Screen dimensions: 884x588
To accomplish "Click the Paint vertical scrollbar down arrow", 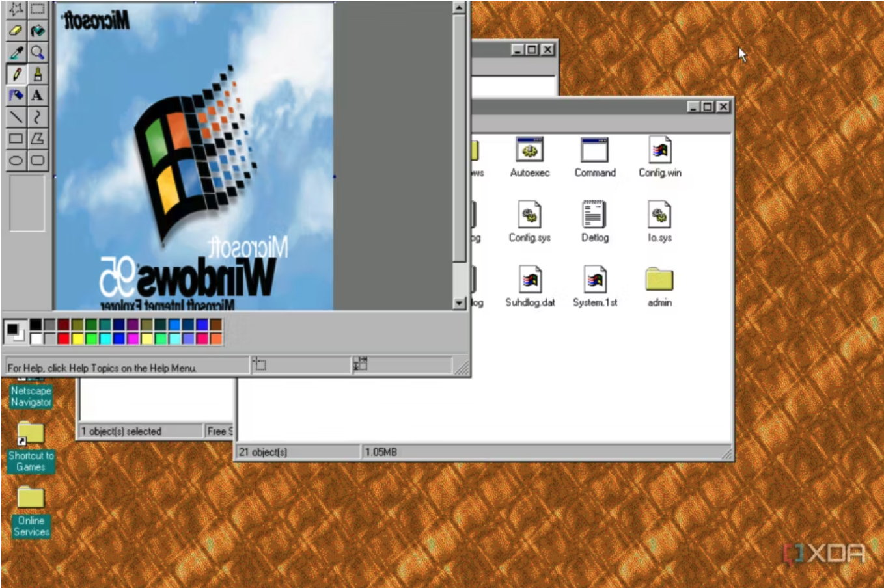I will pyautogui.click(x=459, y=303).
